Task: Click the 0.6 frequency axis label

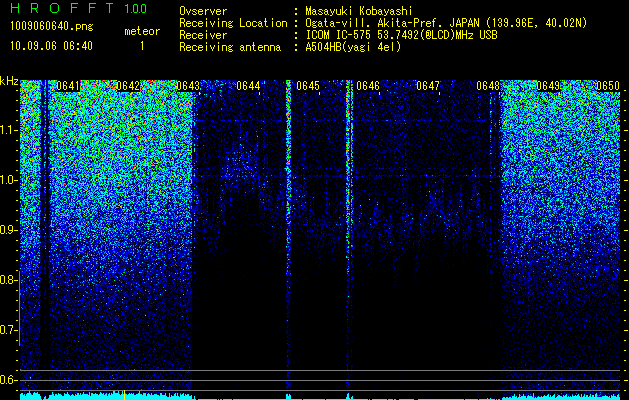Action: pyautogui.click(x=8, y=380)
